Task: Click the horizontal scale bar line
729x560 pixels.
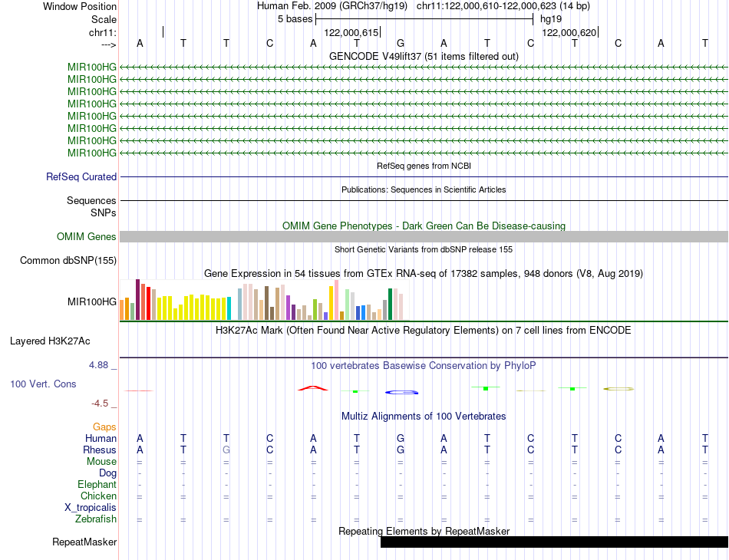Action: pyautogui.click(x=424, y=19)
